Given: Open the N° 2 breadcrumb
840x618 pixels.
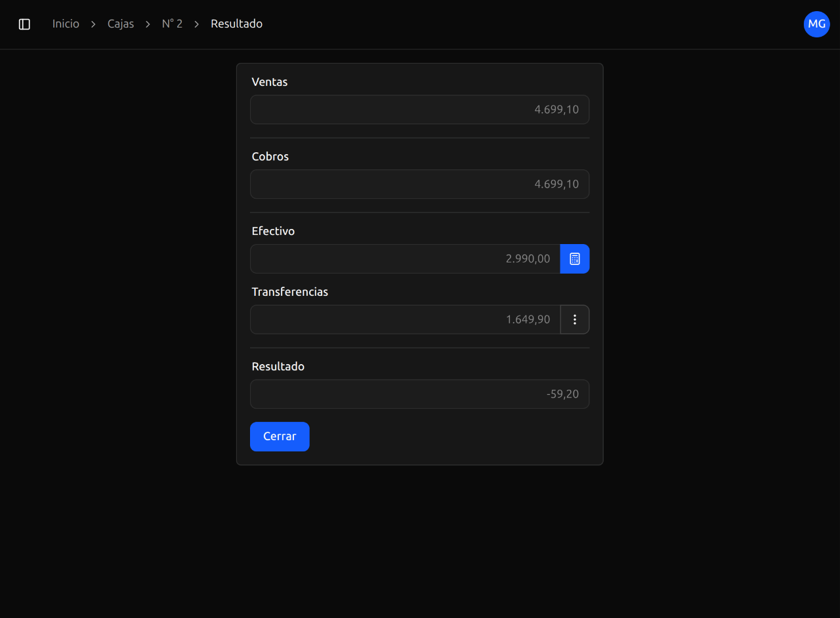Looking at the screenshot, I should (x=172, y=24).
